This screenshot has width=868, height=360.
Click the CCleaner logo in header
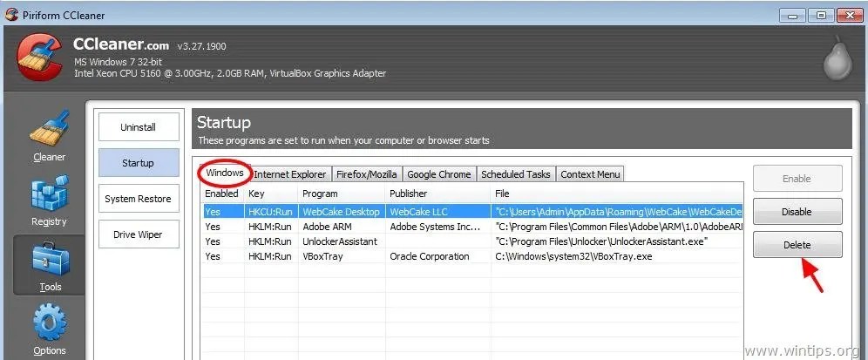tap(39, 58)
